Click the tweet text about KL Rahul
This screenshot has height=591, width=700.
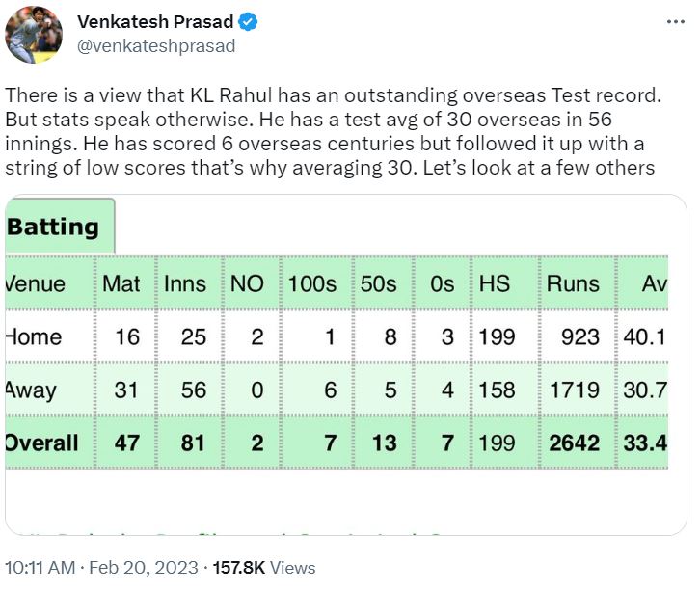pyautogui.click(x=331, y=132)
